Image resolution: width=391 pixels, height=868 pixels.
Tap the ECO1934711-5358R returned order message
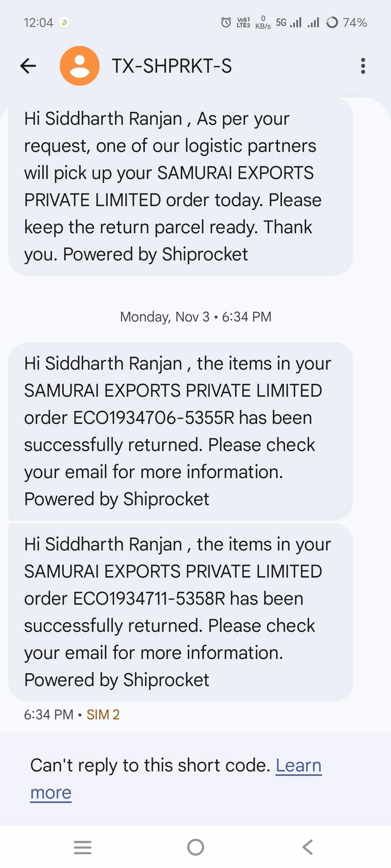180,612
